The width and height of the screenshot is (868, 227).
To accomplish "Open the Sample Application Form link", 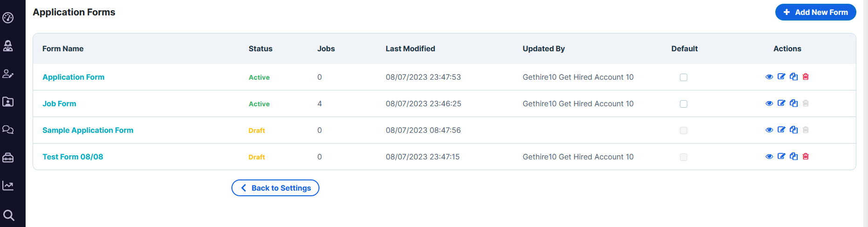I will pyautogui.click(x=88, y=130).
